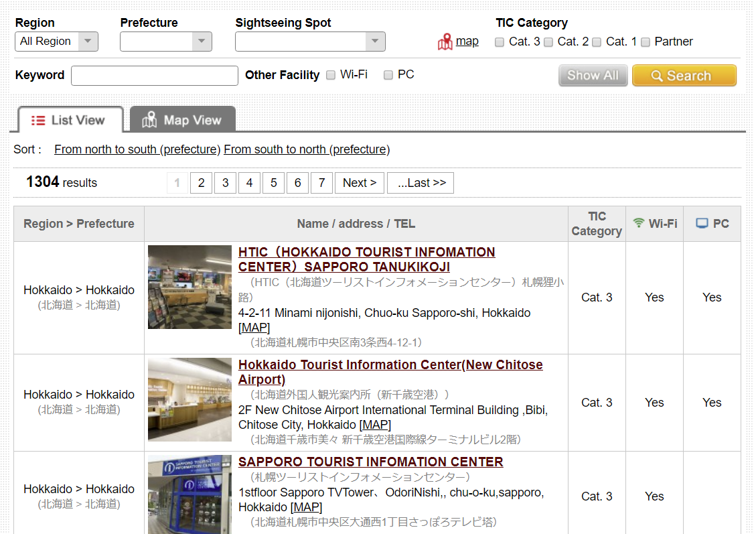Sort from south to north (prefecture)
The height and width of the screenshot is (534, 756).
[307, 149]
